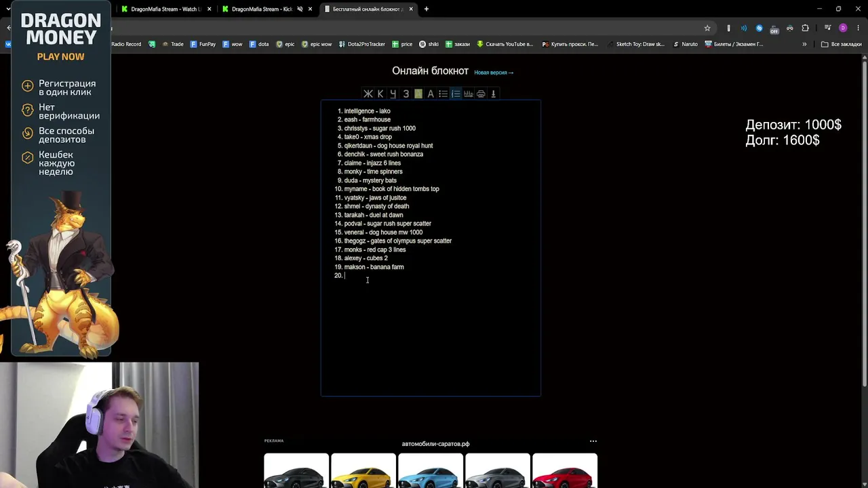The width and height of the screenshot is (868, 488).
Task: Toggle bold formatting (Ж) in notepad toolbar
Action: (368, 94)
